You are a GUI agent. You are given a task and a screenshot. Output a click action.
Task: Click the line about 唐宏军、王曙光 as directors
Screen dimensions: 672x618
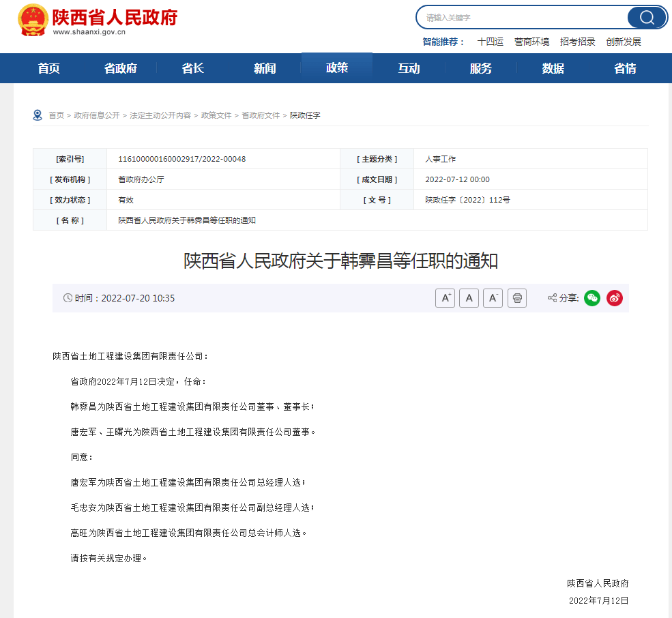[193, 432]
